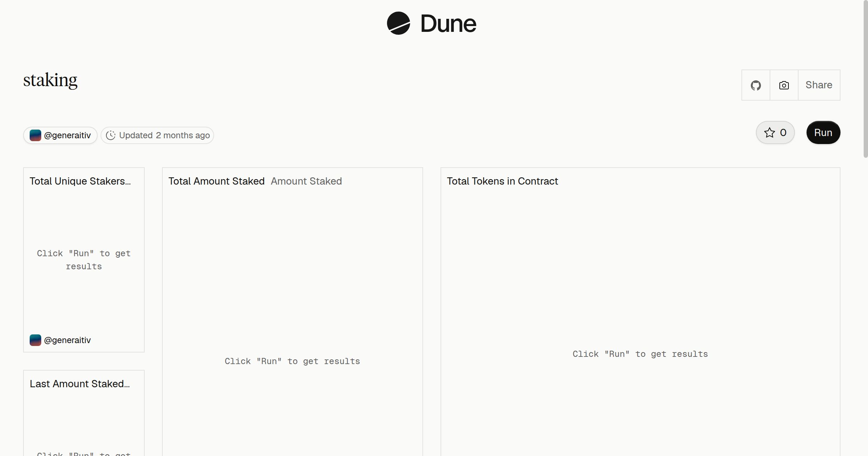Open @generaitiv link in Stakers card
The image size is (868, 456).
coord(67,340)
